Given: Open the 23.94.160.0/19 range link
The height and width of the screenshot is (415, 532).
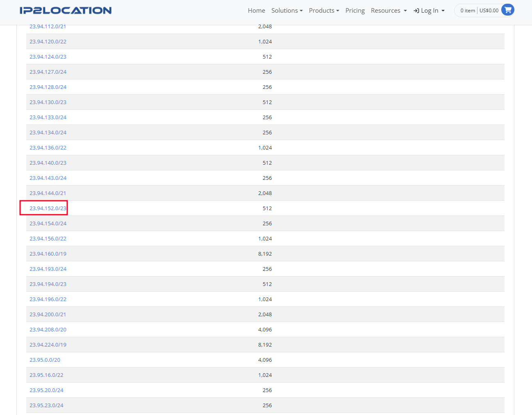Looking at the screenshot, I should pos(48,254).
